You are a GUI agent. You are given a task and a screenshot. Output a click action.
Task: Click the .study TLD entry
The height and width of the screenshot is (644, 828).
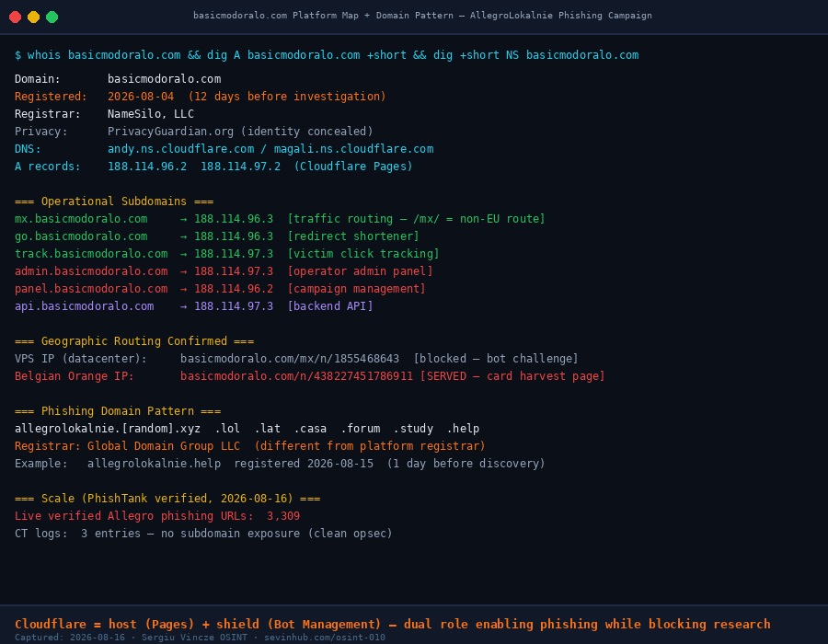[x=413, y=428]
